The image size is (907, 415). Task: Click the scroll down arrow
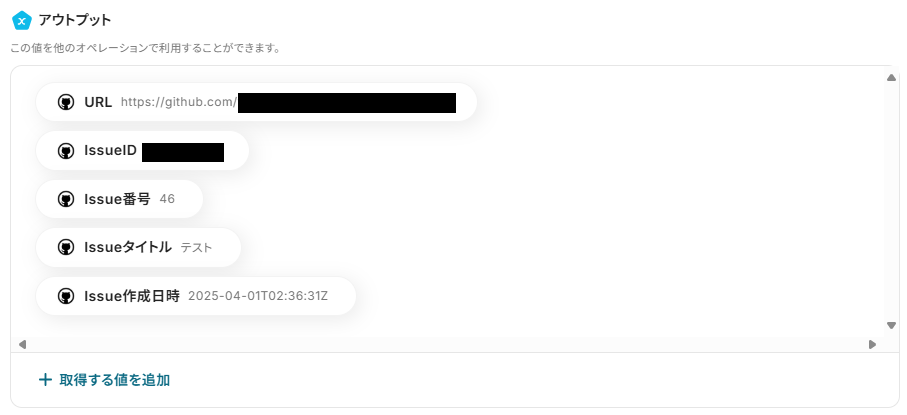pyautogui.click(x=891, y=325)
